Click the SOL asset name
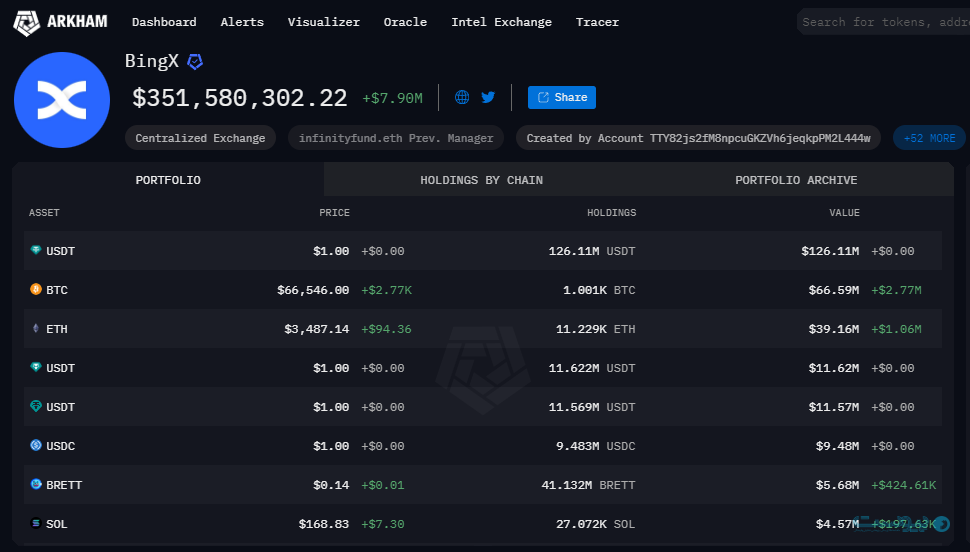970x552 pixels. (x=57, y=524)
